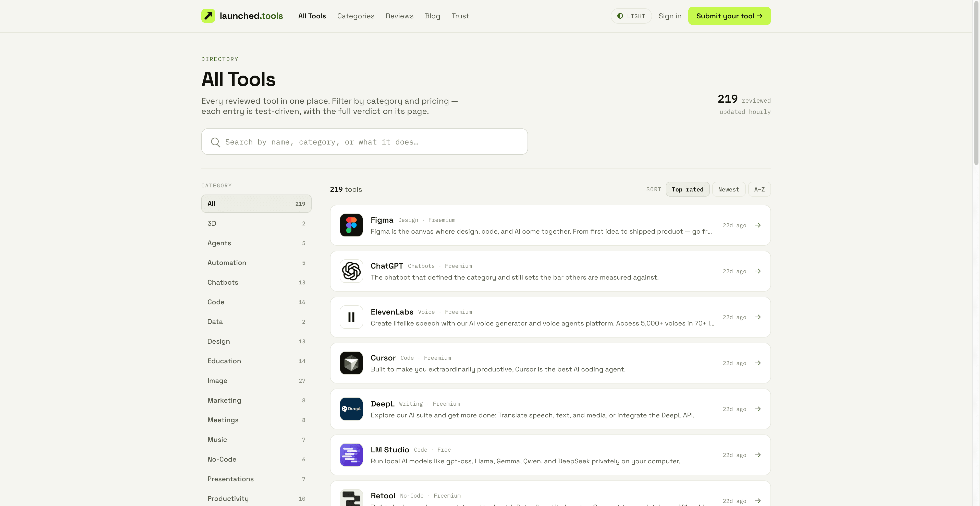Viewport: 980px width, 506px height.
Task: Filter by the Agents category
Action: pos(256,243)
